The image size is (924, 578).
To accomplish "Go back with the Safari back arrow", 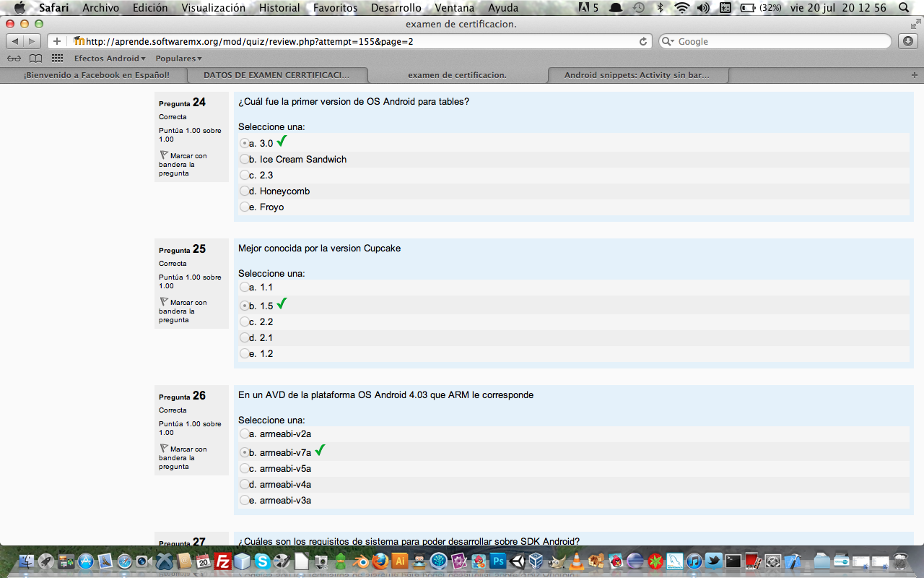I will (x=16, y=41).
